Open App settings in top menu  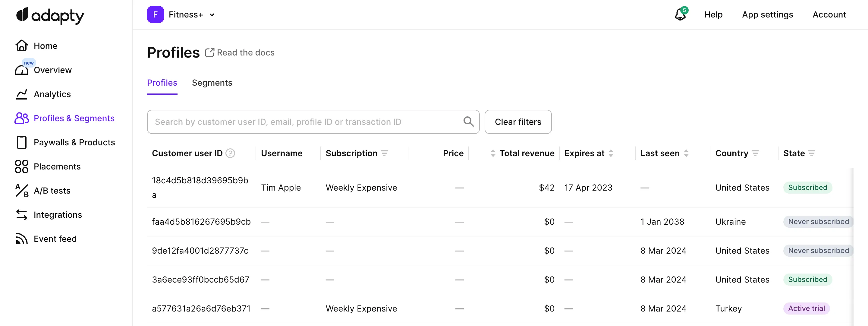tap(767, 14)
